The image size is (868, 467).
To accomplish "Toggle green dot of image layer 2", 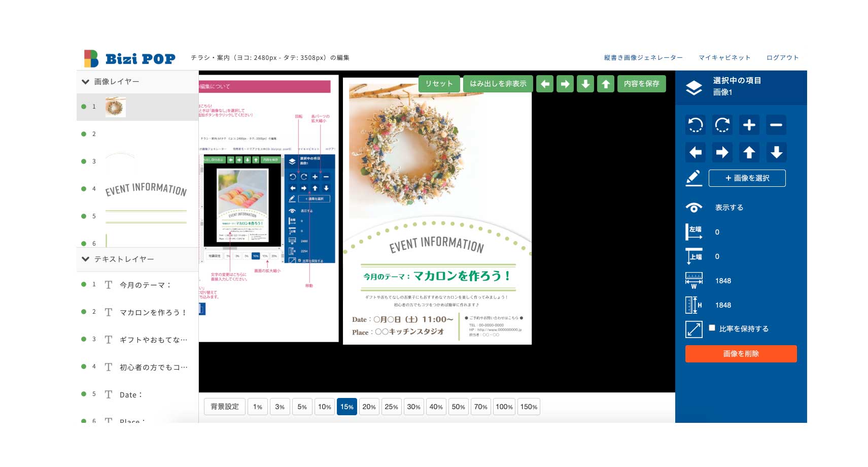I will pos(84,134).
